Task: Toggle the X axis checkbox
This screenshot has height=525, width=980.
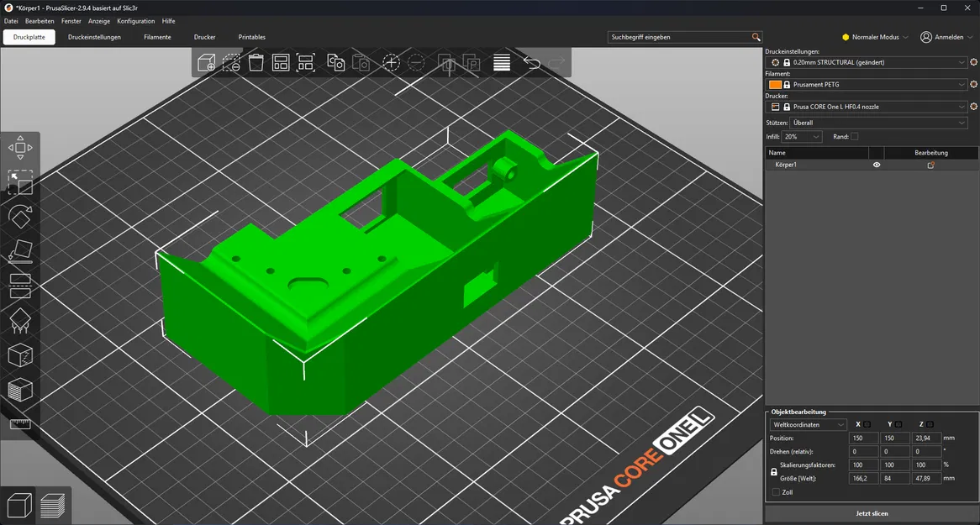Action: 867,424
